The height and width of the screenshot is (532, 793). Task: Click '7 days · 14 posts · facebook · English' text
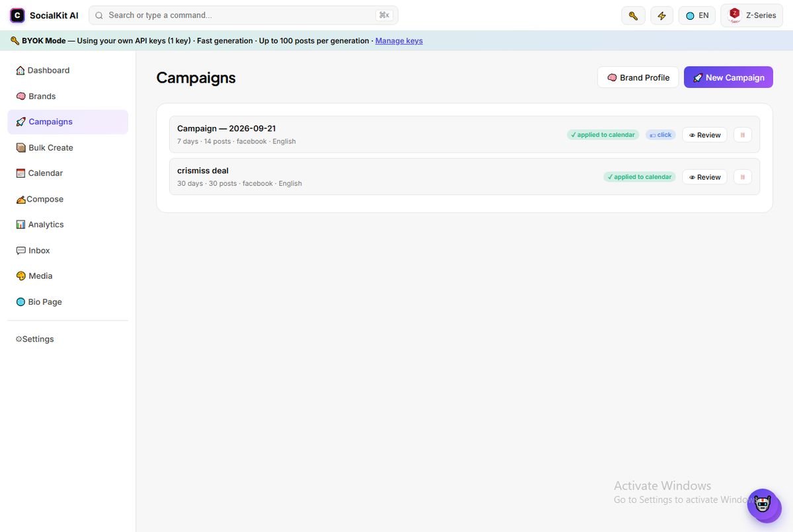(237, 141)
